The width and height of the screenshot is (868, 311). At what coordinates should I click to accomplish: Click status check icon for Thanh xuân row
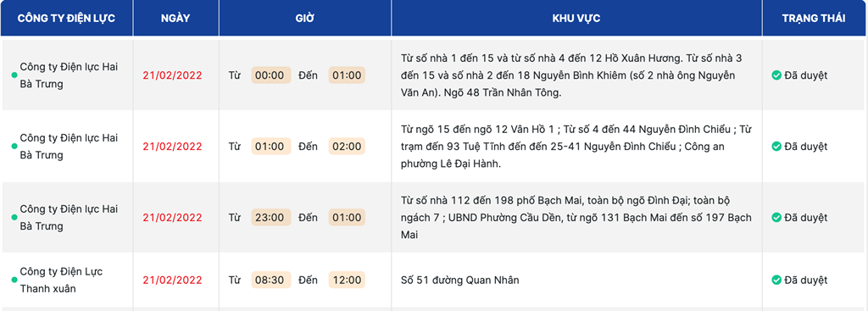click(x=776, y=280)
